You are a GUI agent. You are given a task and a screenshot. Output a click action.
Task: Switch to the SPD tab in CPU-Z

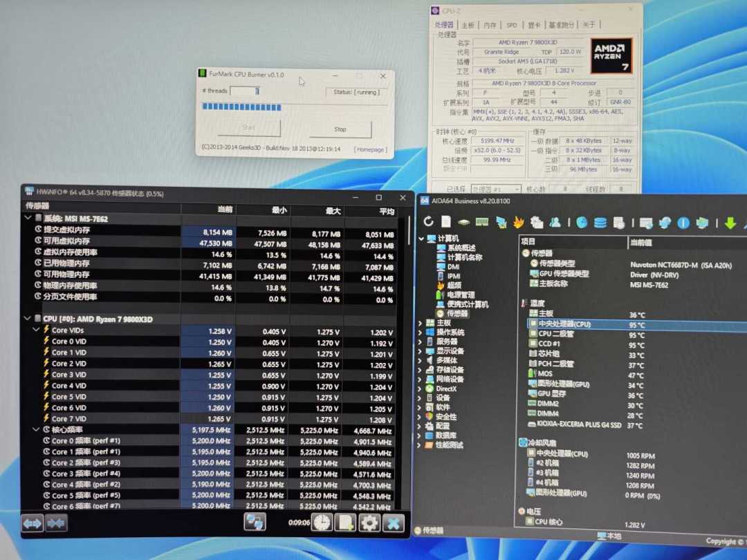[x=512, y=26]
